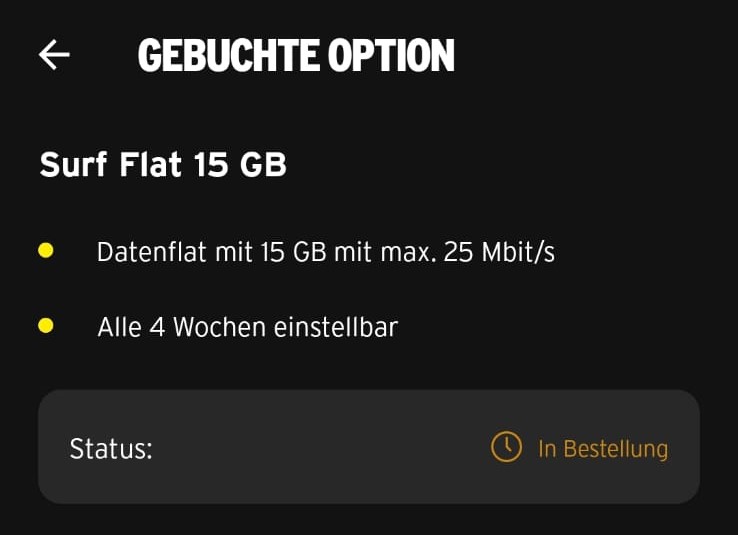The width and height of the screenshot is (738, 535).
Task: Click the Surf Flat 15 GB heading
Action: point(163,164)
